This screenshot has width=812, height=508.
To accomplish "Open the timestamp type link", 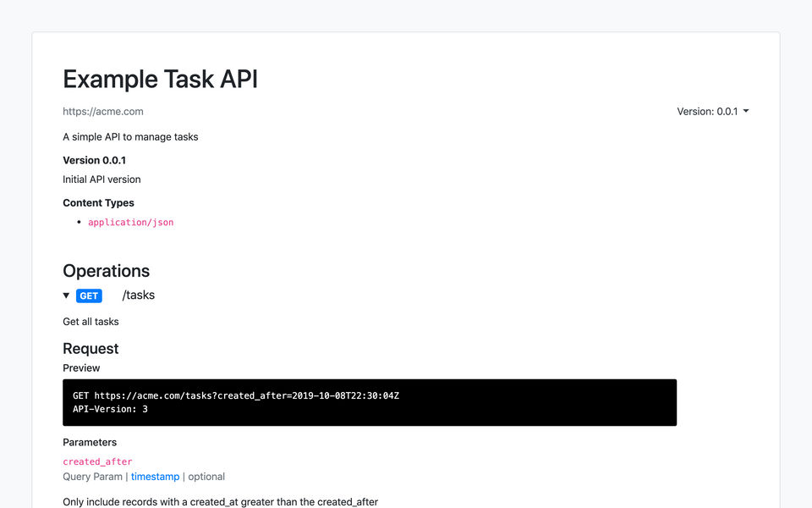I will (x=155, y=477).
